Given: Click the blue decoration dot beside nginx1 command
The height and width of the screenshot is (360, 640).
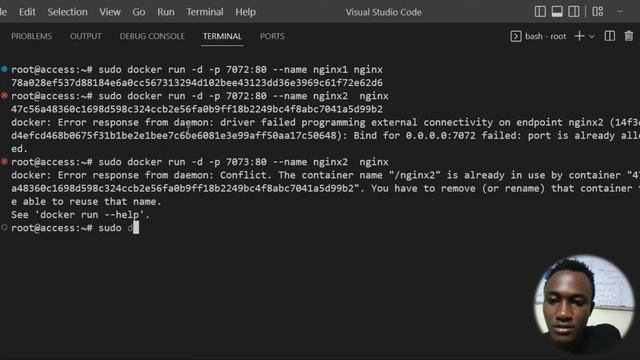Looking at the screenshot, I should coord(4,69).
